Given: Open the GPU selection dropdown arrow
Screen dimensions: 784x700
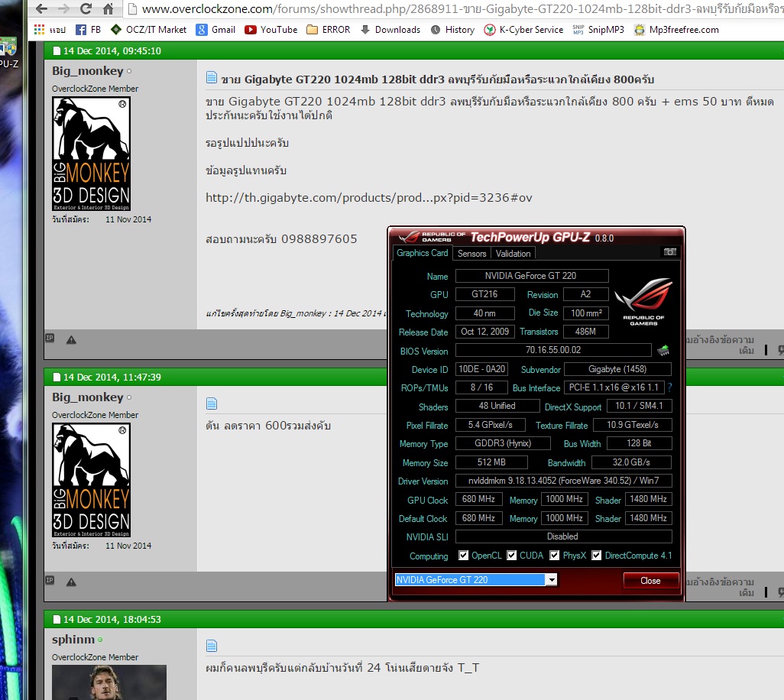Looking at the screenshot, I should coord(551,580).
